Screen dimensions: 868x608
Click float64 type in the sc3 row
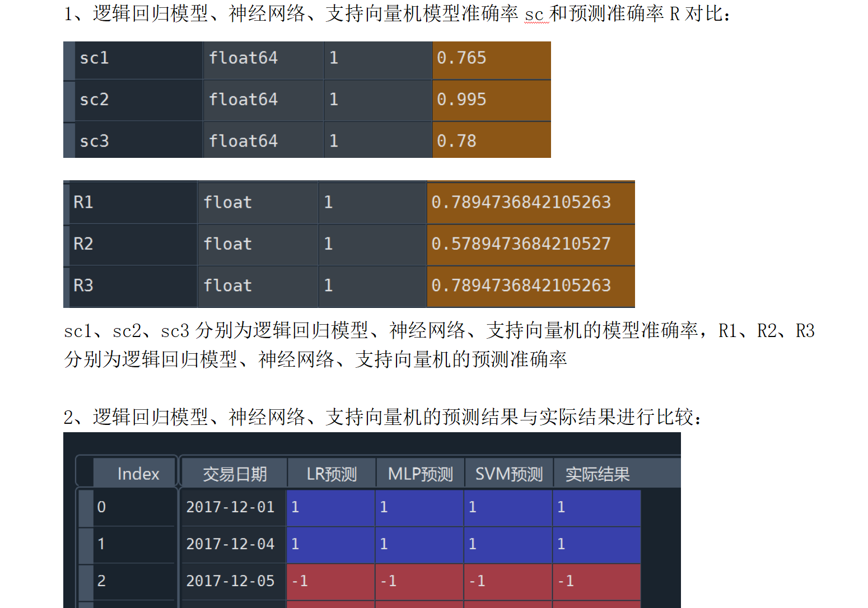pos(263,140)
